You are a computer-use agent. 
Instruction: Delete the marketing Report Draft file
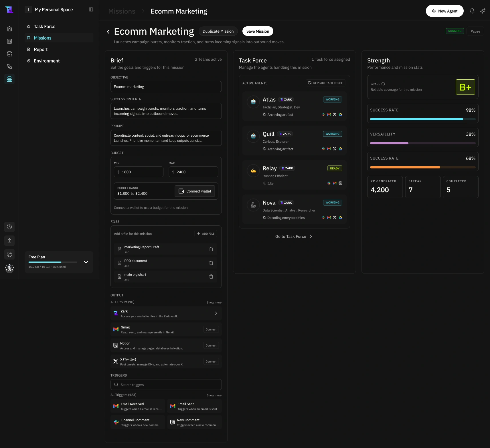pos(211,249)
